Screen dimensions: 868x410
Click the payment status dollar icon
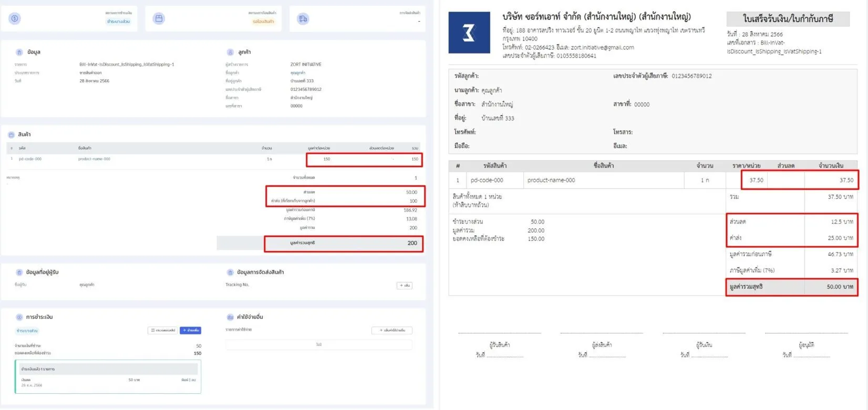click(x=15, y=19)
